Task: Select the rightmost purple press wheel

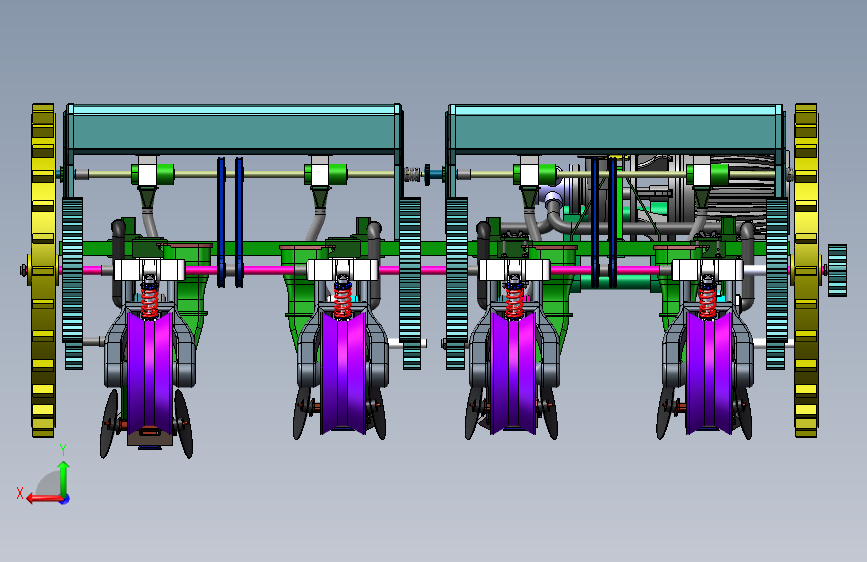Action: click(x=709, y=372)
